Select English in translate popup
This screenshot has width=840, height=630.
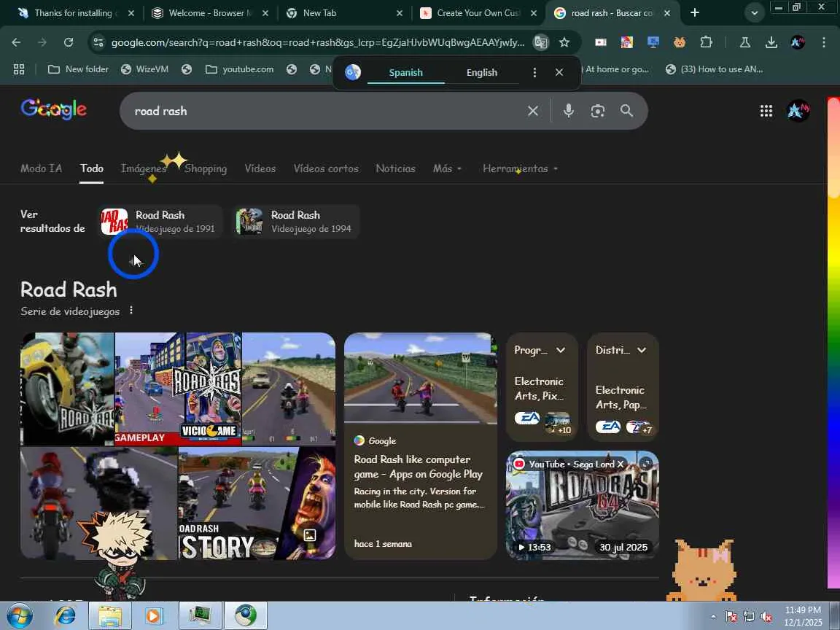point(481,72)
